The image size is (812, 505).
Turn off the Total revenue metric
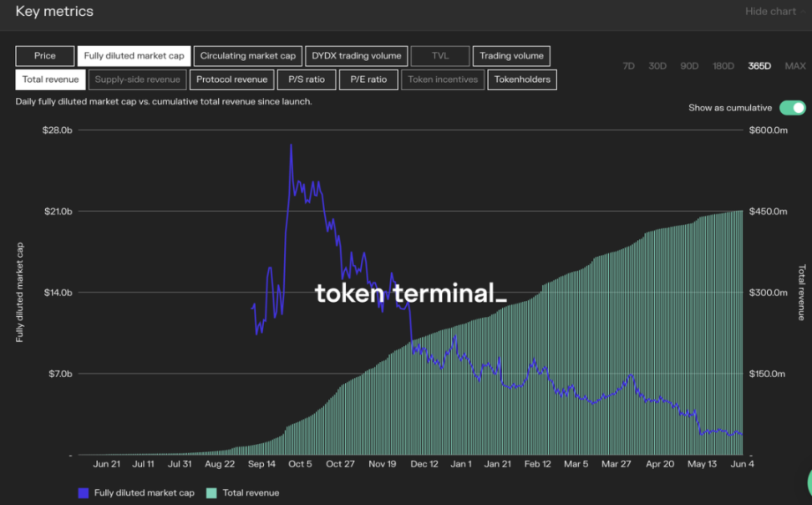click(51, 79)
